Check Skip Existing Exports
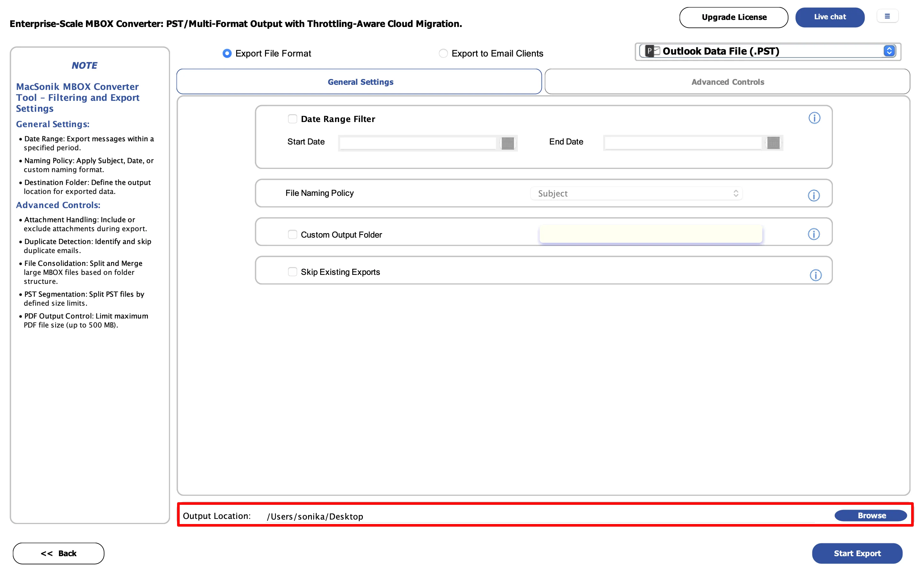The image size is (924, 578). point(293,272)
